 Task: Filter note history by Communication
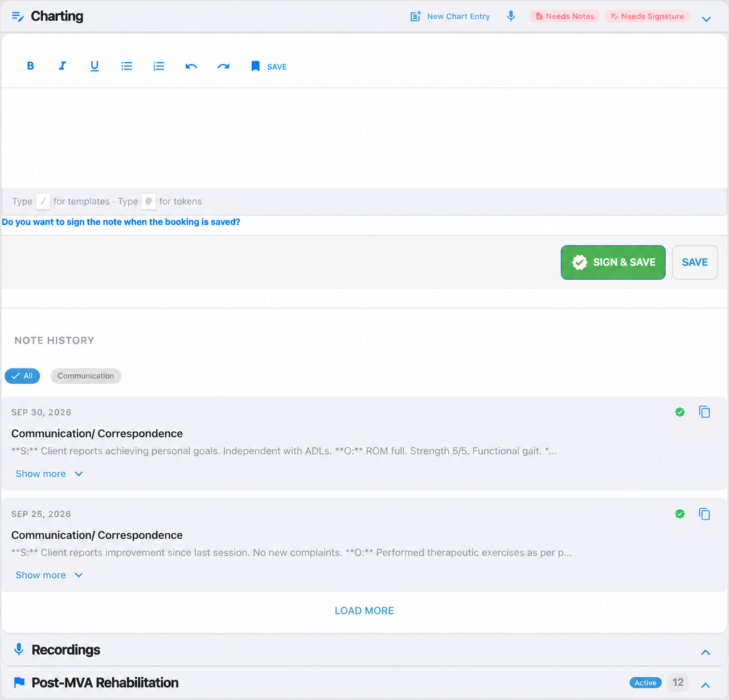pos(85,376)
